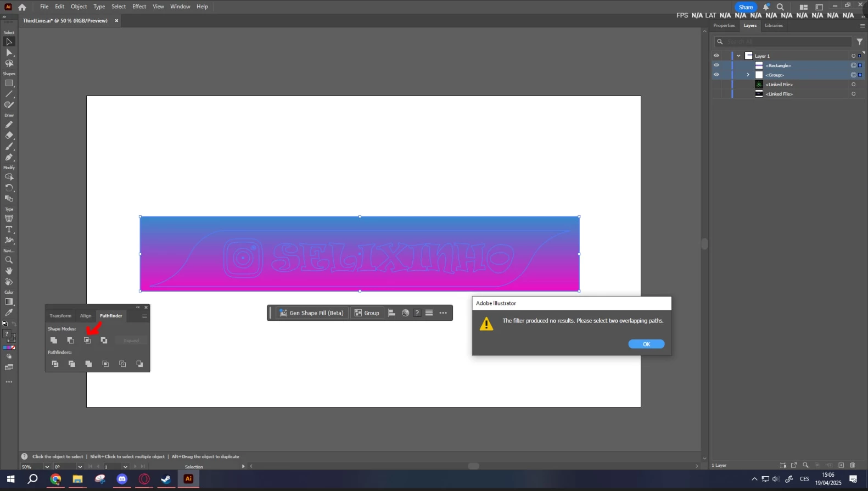Click OK in the Adobe Illustrator dialog
This screenshot has width=868, height=491.
click(x=646, y=344)
